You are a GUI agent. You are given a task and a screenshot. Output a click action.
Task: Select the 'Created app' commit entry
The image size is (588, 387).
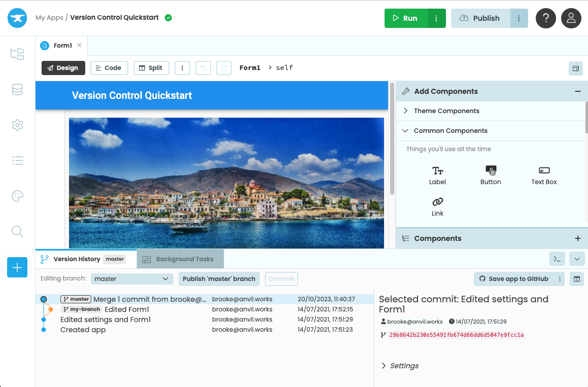pyautogui.click(x=83, y=329)
